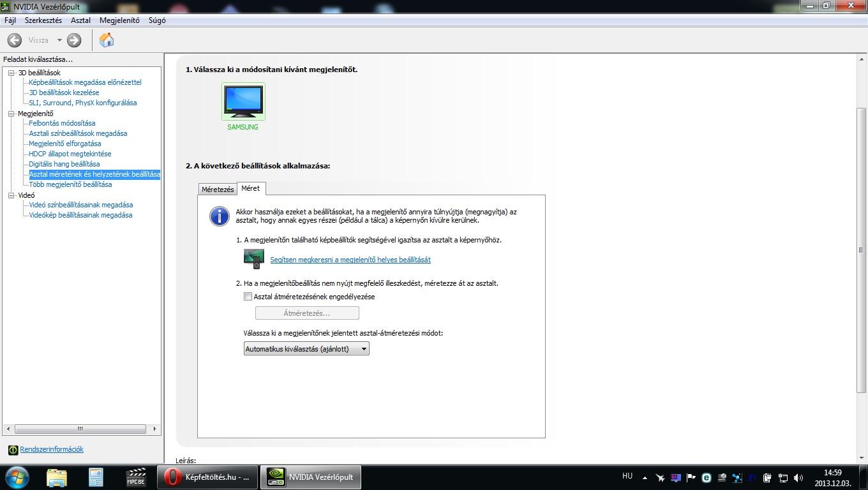Click the Action Center flag tray icon

[x=691, y=477]
